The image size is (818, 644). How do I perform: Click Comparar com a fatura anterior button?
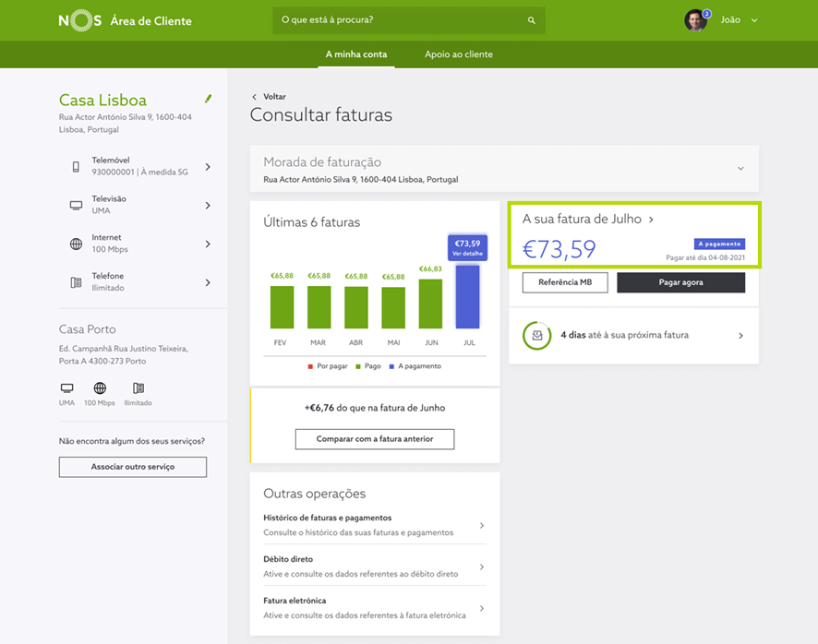click(x=375, y=439)
